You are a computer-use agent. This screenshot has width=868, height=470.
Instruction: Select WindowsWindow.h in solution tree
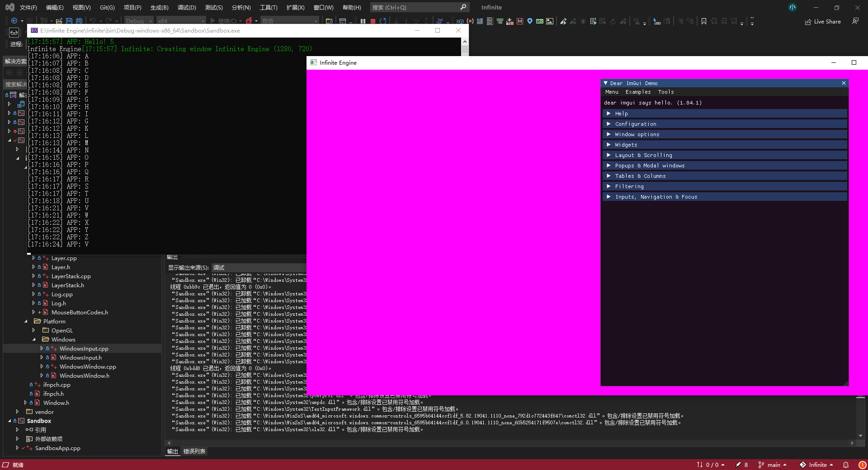[x=85, y=376]
